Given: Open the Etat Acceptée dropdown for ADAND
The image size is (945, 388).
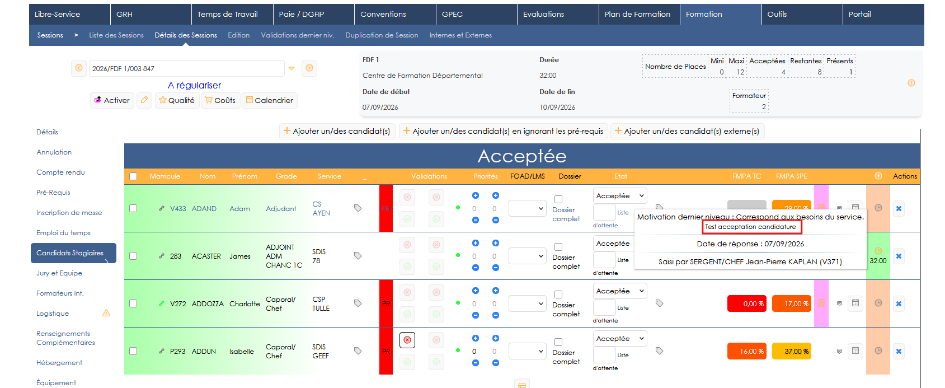Looking at the screenshot, I should pos(620,195).
